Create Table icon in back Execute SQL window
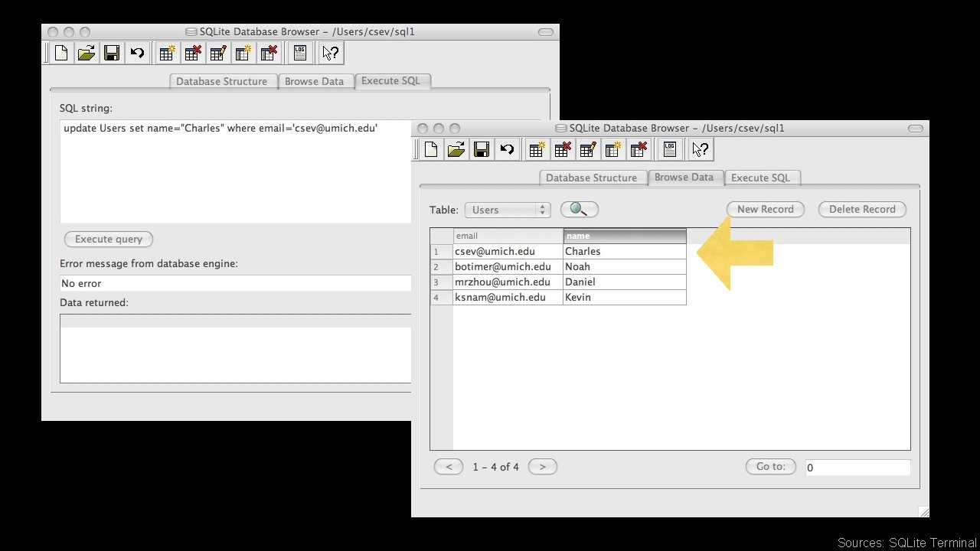Screen dimensions: 980x551 167,53
